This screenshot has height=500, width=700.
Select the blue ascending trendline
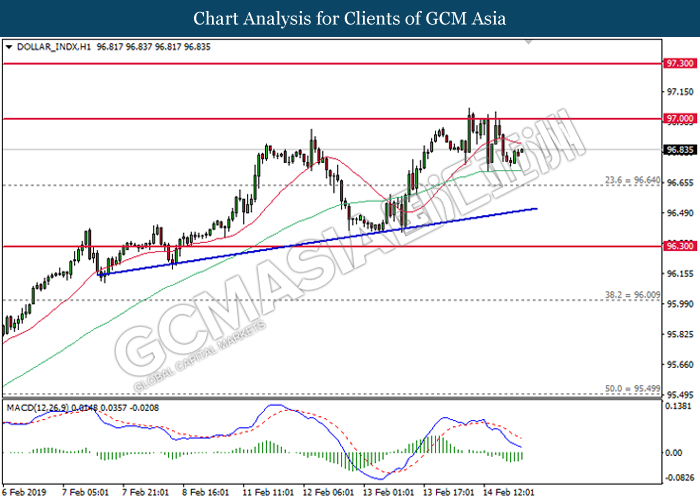317,242
